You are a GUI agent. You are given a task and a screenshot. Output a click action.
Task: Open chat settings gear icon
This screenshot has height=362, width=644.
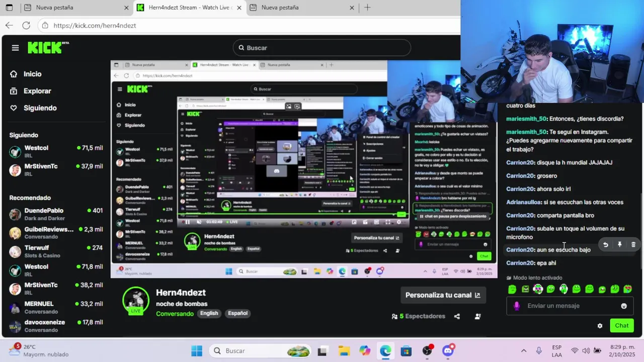[600, 326]
